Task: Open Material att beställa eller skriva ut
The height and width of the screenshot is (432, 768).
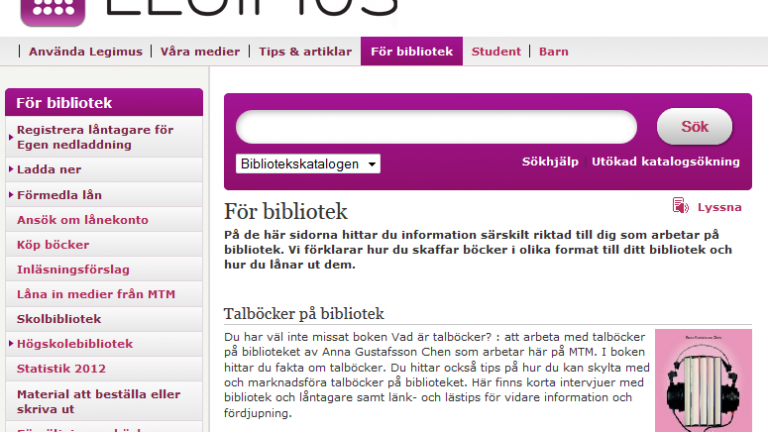Action: (x=98, y=401)
